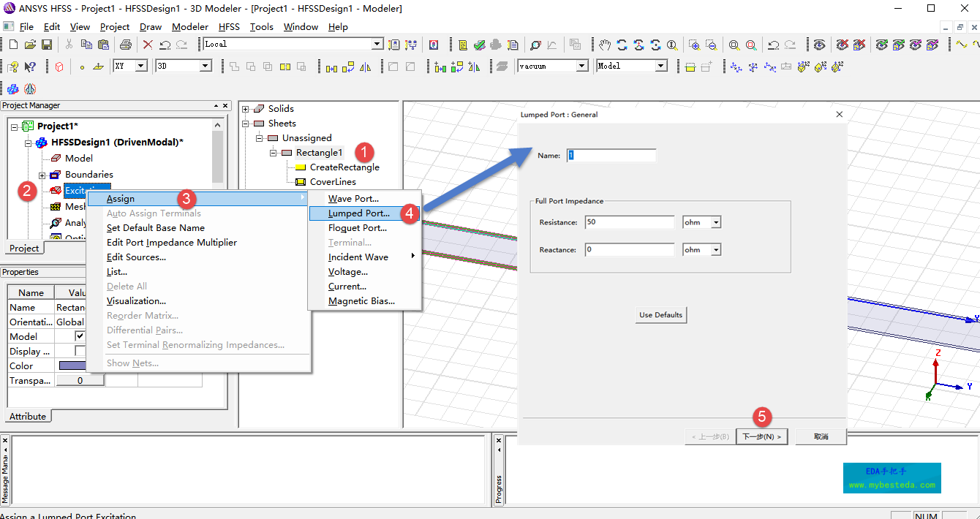Select the Pan hand tool
This screenshot has height=519, width=980.
pyautogui.click(x=604, y=45)
